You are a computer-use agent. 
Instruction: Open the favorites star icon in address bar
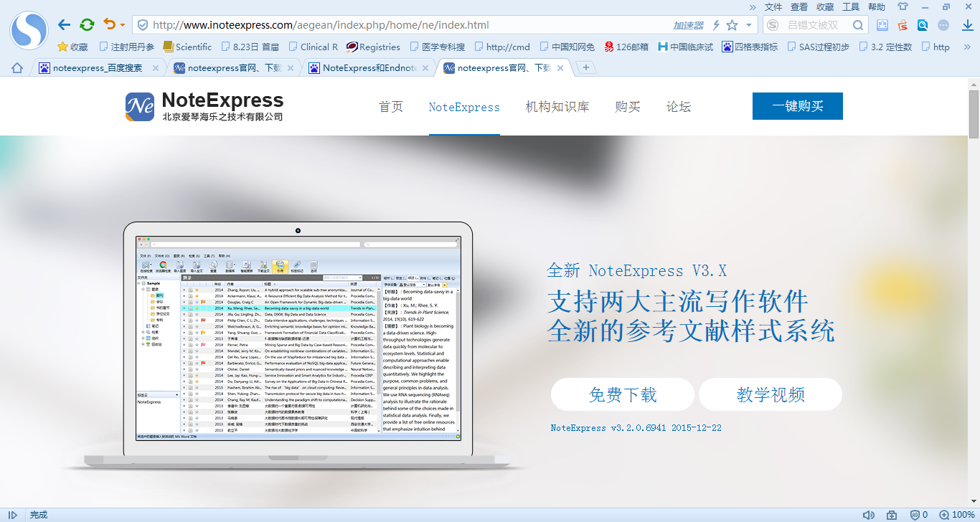732,24
